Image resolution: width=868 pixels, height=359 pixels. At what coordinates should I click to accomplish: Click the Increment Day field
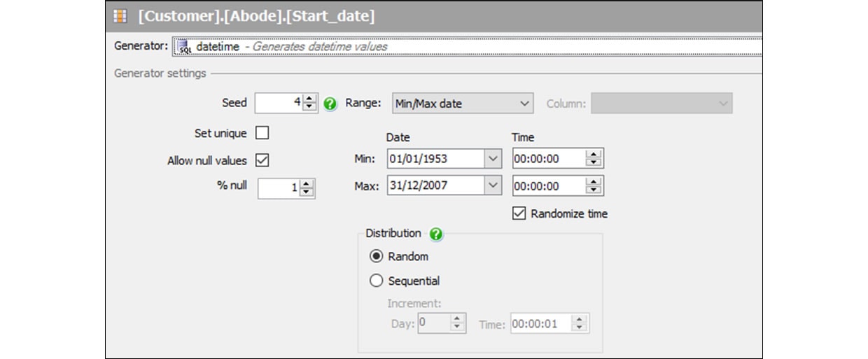[x=434, y=323]
